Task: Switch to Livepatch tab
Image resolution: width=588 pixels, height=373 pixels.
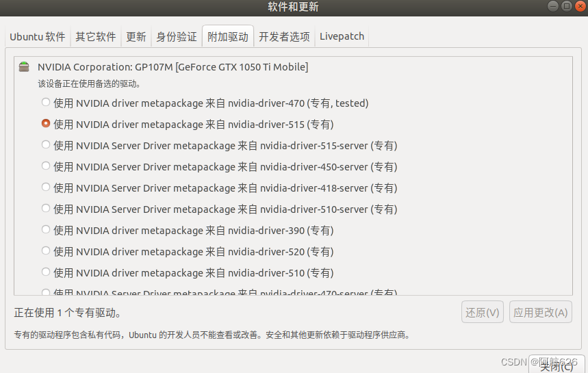Action: [x=342, y=36]
